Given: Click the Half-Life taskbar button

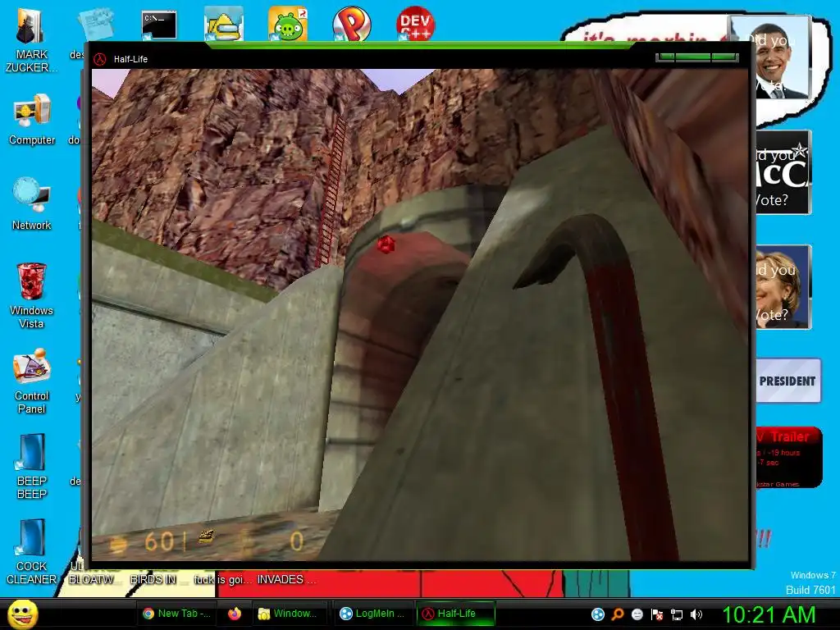Looking at the screenshot, I should [x=456, y=614].
